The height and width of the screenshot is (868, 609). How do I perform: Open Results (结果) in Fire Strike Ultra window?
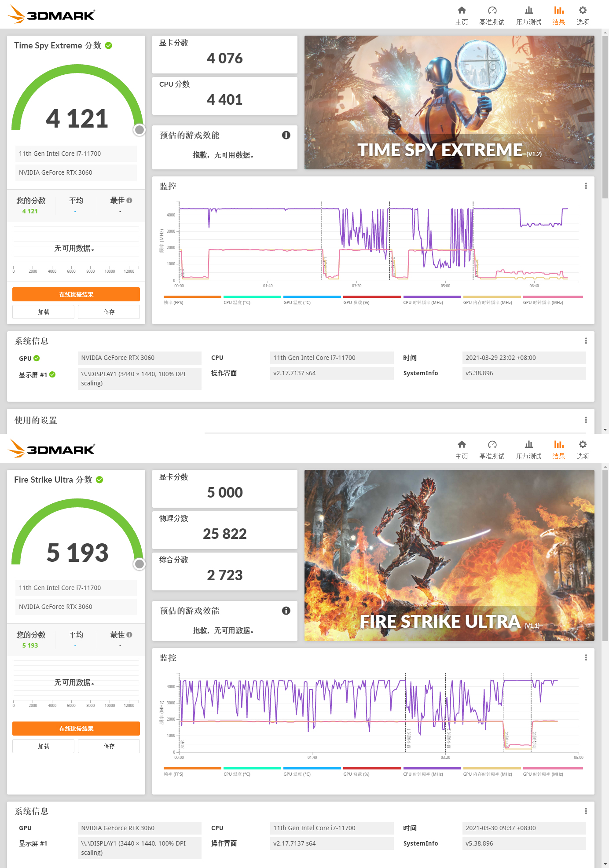pyautogui.click(x=559, y=450)
